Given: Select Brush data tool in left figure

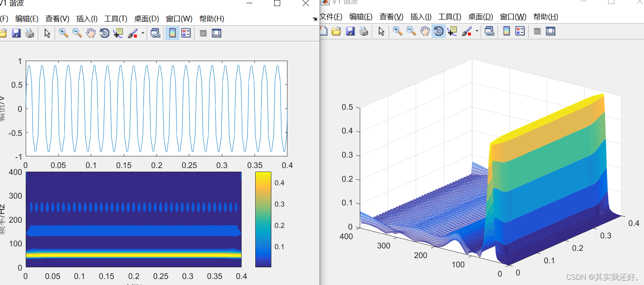Looking at the screenshot, I should coord(133,33).
